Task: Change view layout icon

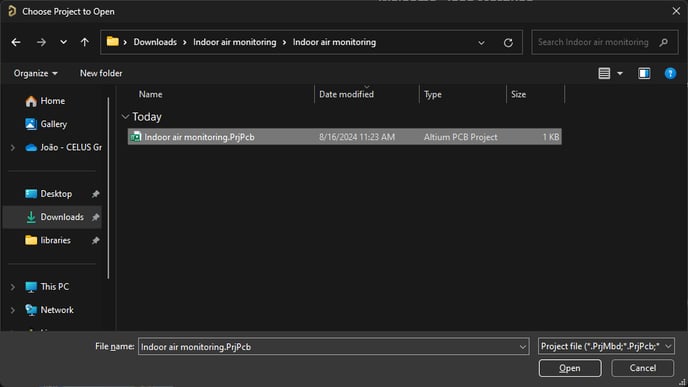Action: [x=604, y=73]
